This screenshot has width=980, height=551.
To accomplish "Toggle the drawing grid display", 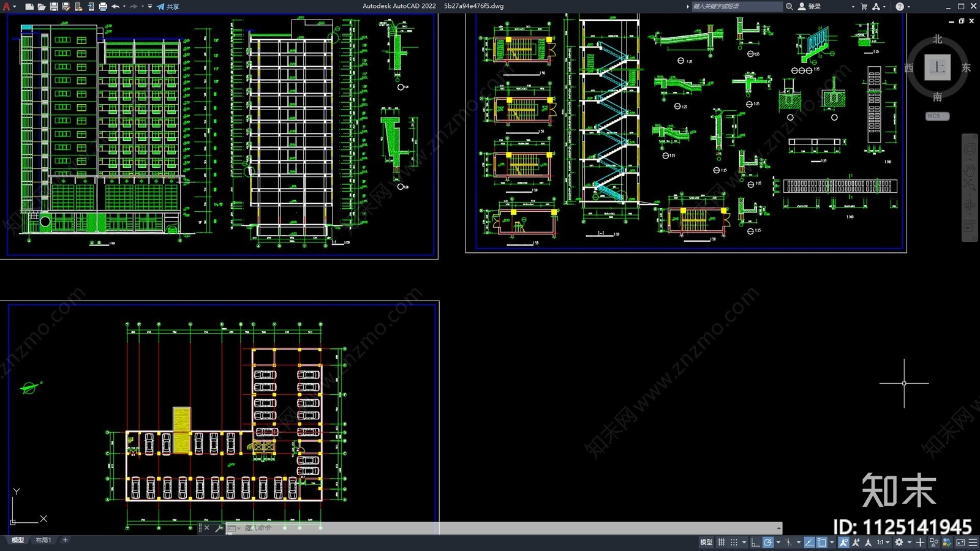I will [x=721, y=542].
